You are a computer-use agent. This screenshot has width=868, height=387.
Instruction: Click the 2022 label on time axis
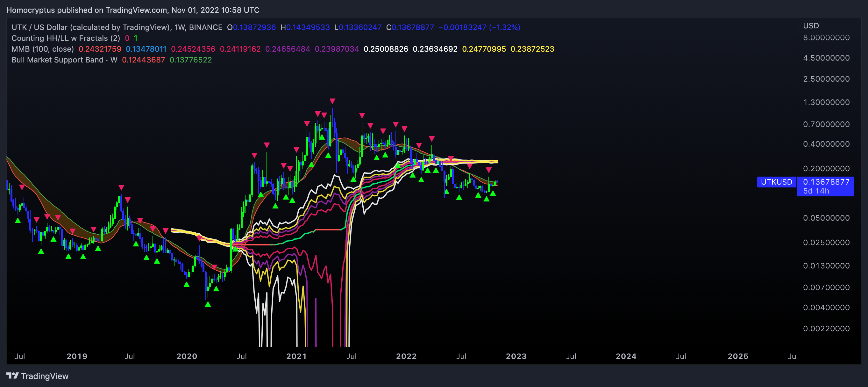[x=406, y=356]
